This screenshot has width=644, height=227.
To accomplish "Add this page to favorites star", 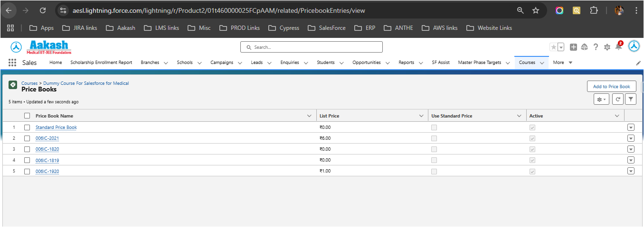I will [x=553, y=47].
